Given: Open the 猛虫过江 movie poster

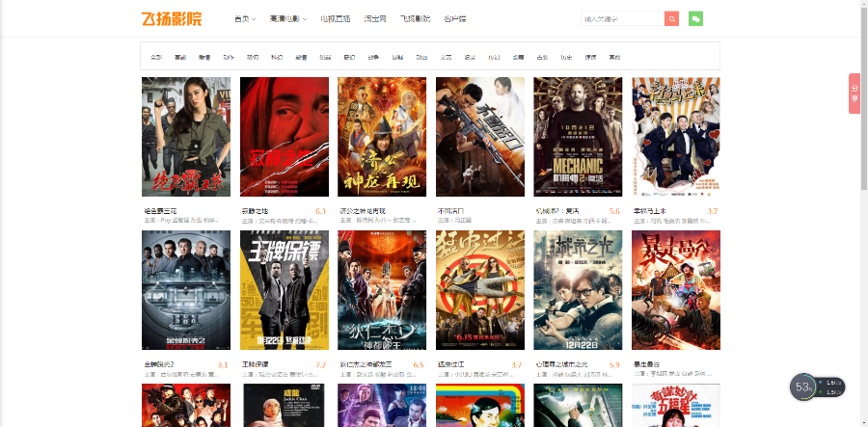Looking at the screenshot, I should coord(480,290).
